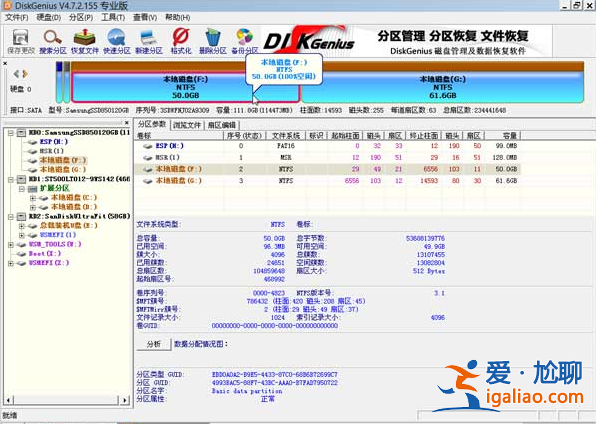
Task: Select Boot (X:) in the disk tree
Action: click(44, 254)
